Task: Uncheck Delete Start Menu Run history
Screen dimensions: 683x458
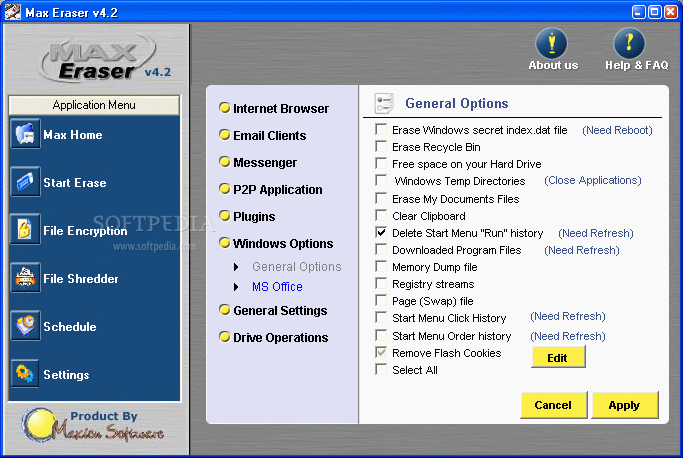Action: click(x=381, y=232)
